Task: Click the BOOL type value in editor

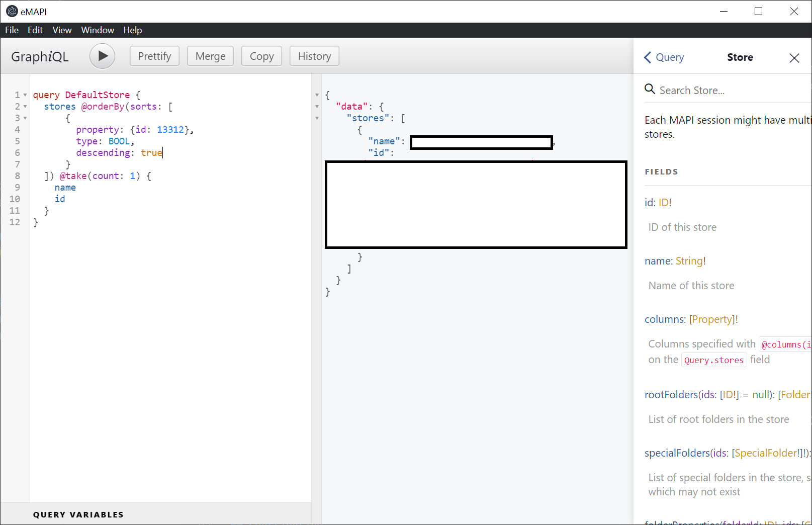Action: pyautogui.click(x=119, y=141)
